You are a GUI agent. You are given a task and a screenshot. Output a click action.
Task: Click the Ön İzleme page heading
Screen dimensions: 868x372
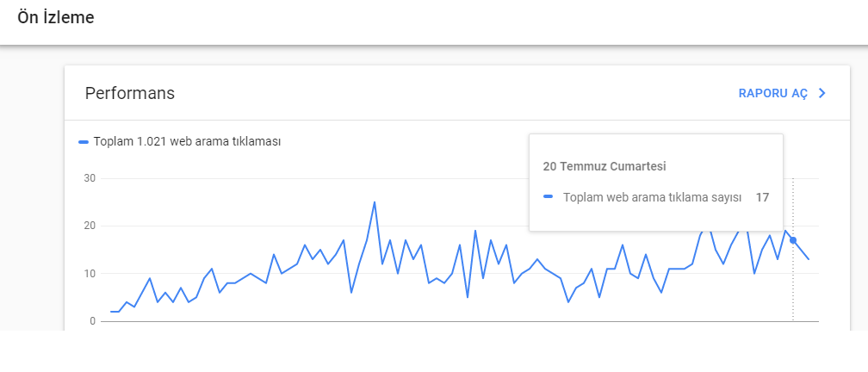(x=56, y=17)
